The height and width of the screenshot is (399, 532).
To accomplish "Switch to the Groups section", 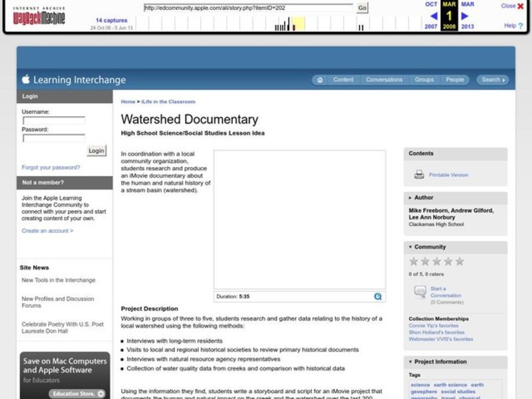I will pyautogui.click(x=424, y=79).
